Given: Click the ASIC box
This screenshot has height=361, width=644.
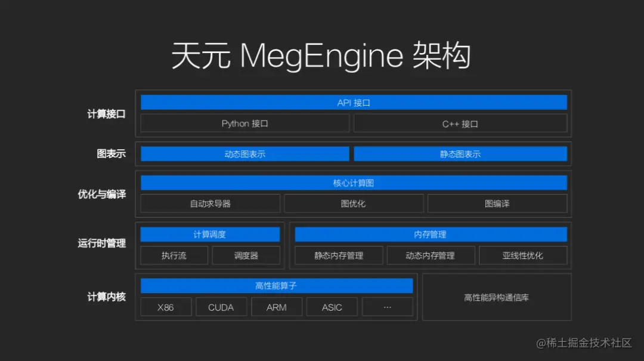Looking at the screenshot, I should coord(332,307).
